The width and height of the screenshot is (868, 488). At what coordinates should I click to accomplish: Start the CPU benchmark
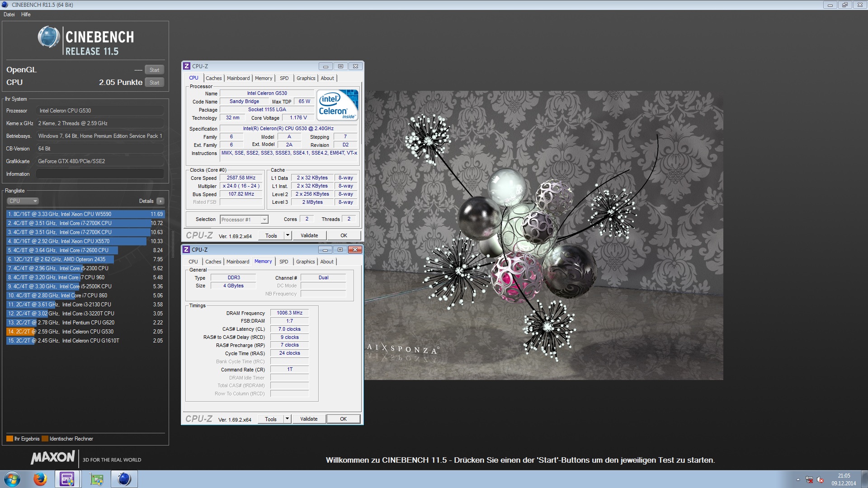coord(154,83)
